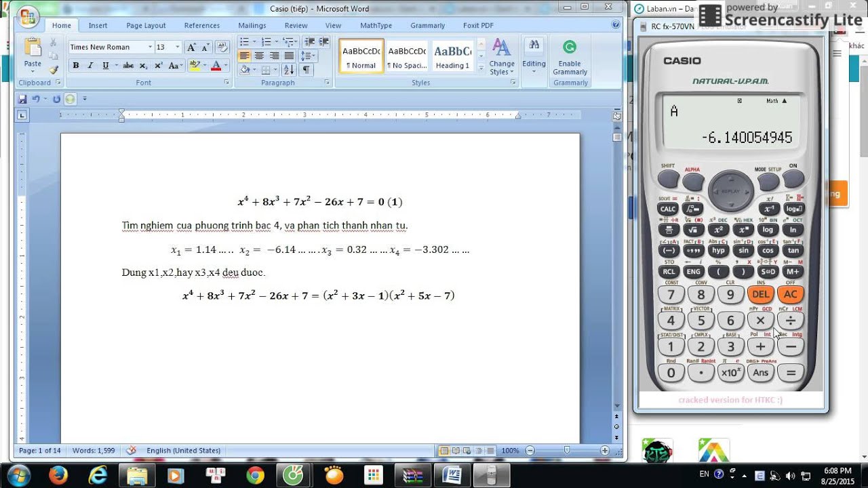Image resolution: width=868 pixels, height=488 pixels.
Task: Apply the Heading 1 style
Action: point(452,56)
